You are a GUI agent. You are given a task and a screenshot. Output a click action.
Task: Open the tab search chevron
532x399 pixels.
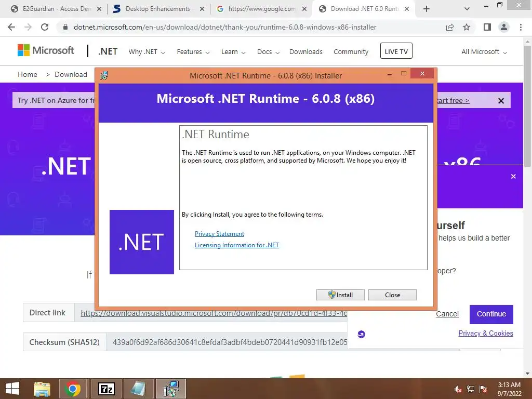[467, 9]
